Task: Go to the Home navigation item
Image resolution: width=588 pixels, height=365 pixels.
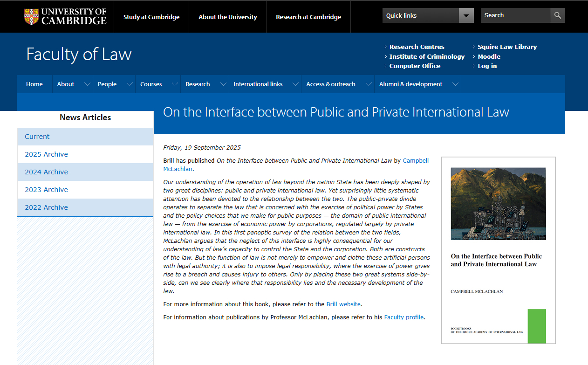Action: [34, 84]
